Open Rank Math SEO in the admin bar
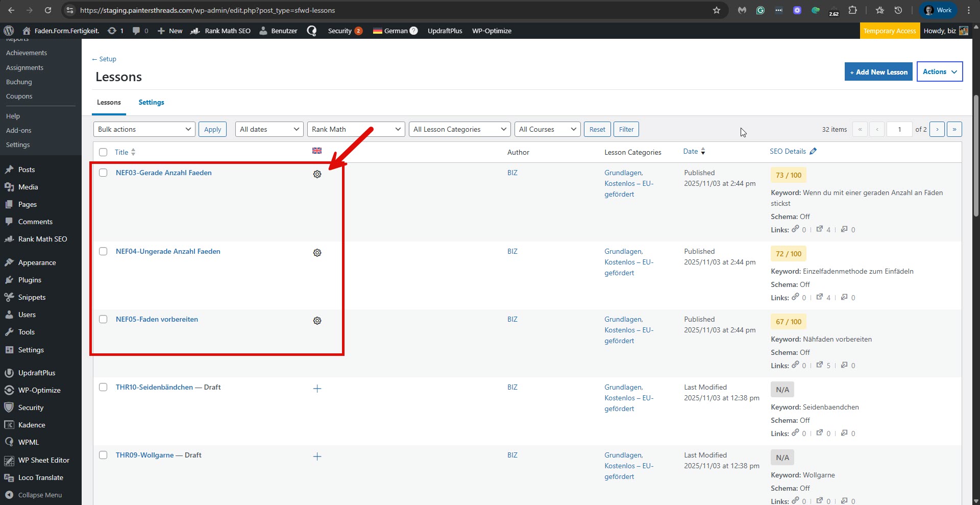 pos(221,31)
